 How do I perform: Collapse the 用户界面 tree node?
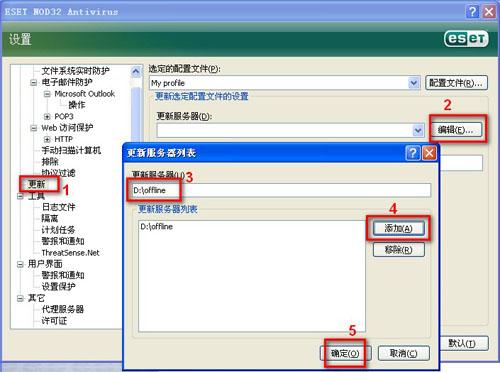[20, 264]
